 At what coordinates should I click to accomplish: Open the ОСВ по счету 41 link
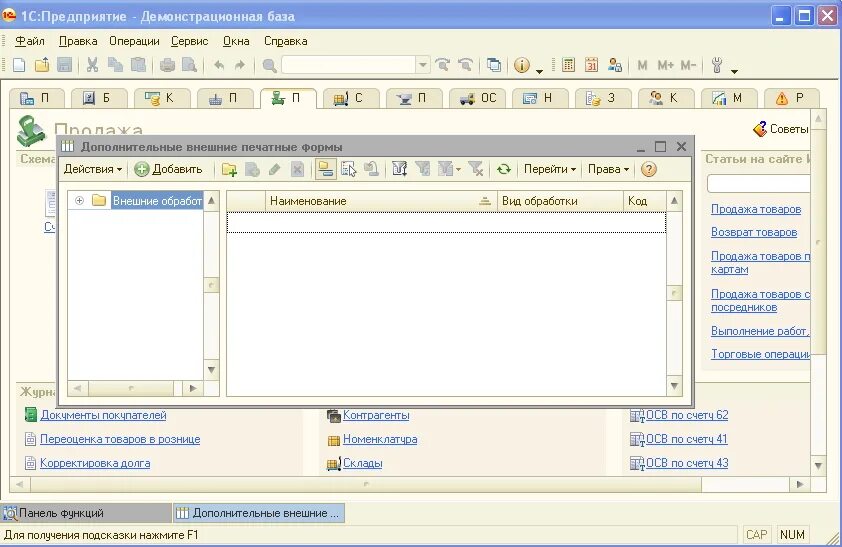coord(686,439)
